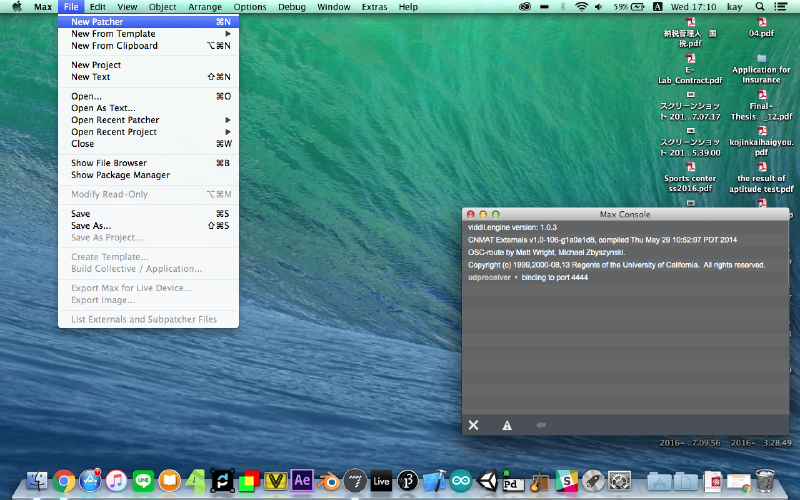Expand New From Template submenu arrow
800x500 pixels.
[228, 34]
